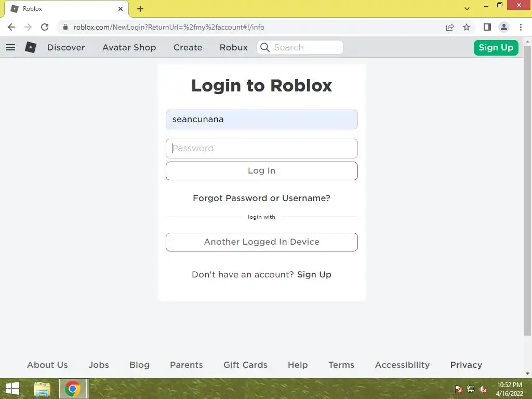Viewport: 532px width, 399px height.
Task: Click Chrome icon in taskbar
Action: [73, 389]
